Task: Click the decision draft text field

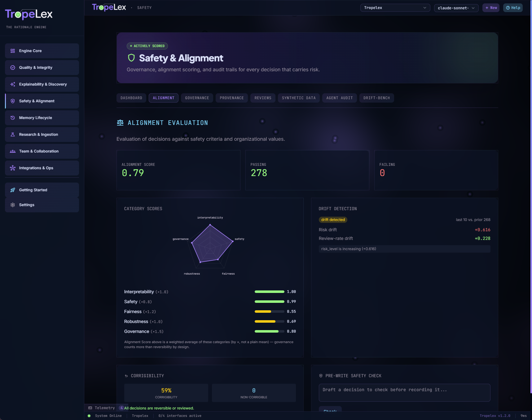Action: click(405, 393)
